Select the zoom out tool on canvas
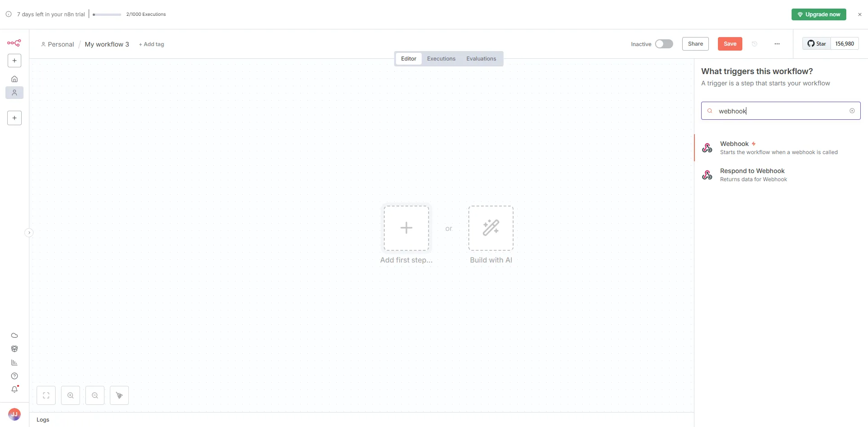Image resolution: width=868 pixels, height=427 pixels. [94, 395]
